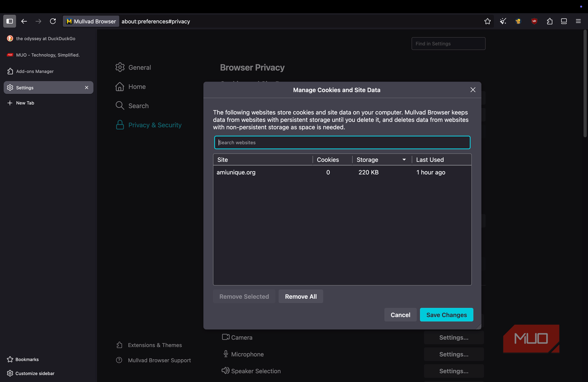The height and width of the screenshot is (382, 588).
Task: Click the 220 KB storage value
Action: tap(368, 172)
